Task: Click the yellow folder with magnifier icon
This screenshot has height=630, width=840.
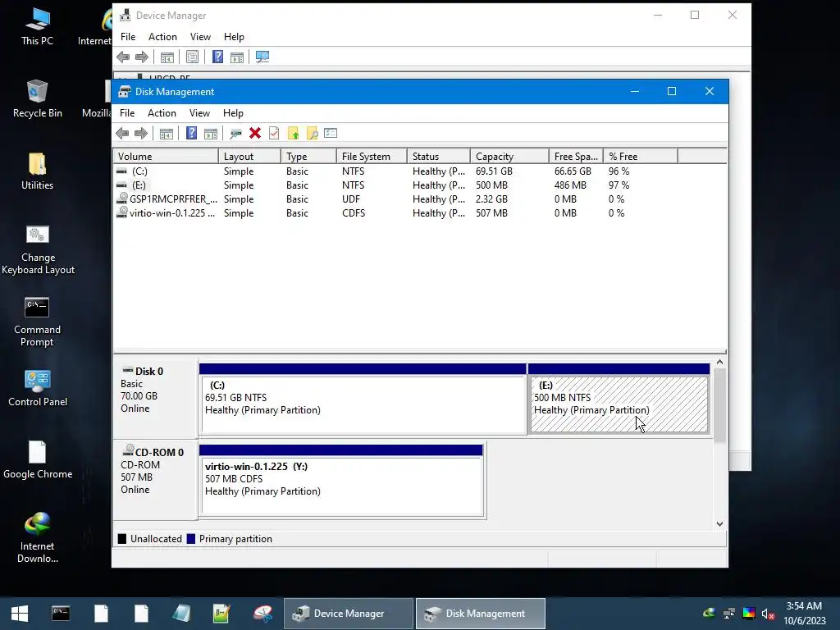Action: [313, 134]
